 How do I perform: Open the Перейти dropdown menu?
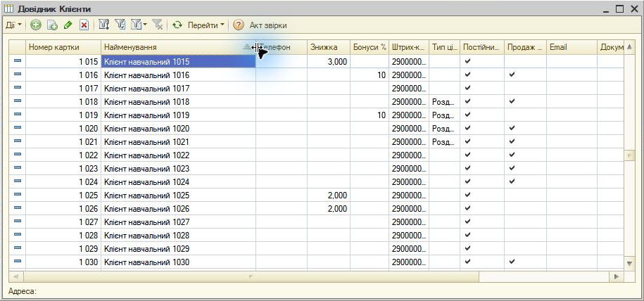206,25
